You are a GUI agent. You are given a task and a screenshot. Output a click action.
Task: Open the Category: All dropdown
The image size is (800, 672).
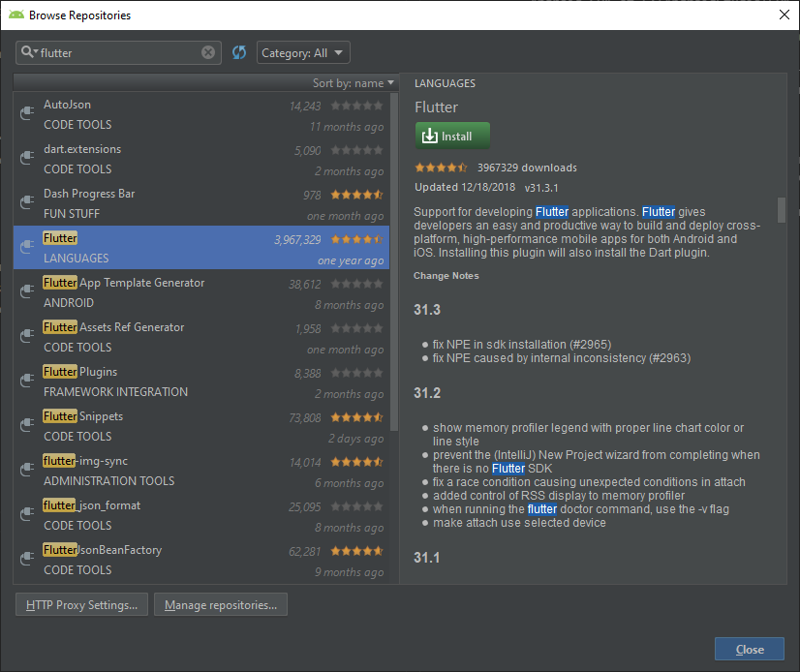click(303, 52)
